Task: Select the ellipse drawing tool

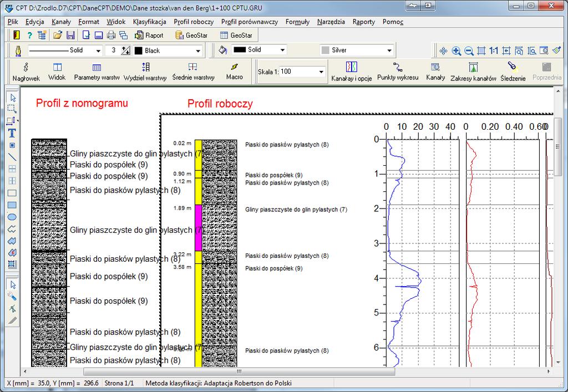Action: (12, 217)
